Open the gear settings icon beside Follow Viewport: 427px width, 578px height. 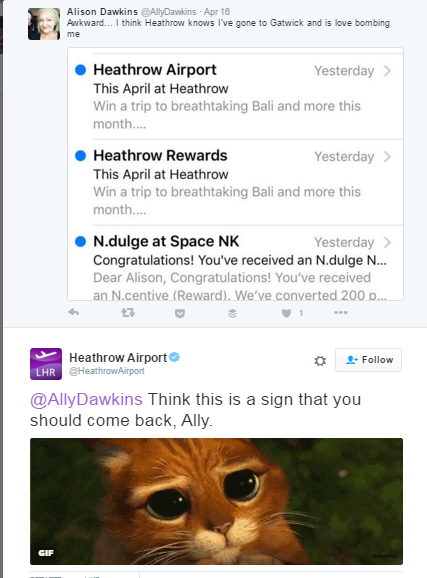[320, 361]
